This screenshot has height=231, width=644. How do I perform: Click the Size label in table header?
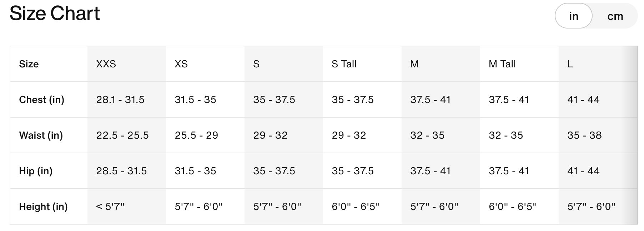(29, 64)
